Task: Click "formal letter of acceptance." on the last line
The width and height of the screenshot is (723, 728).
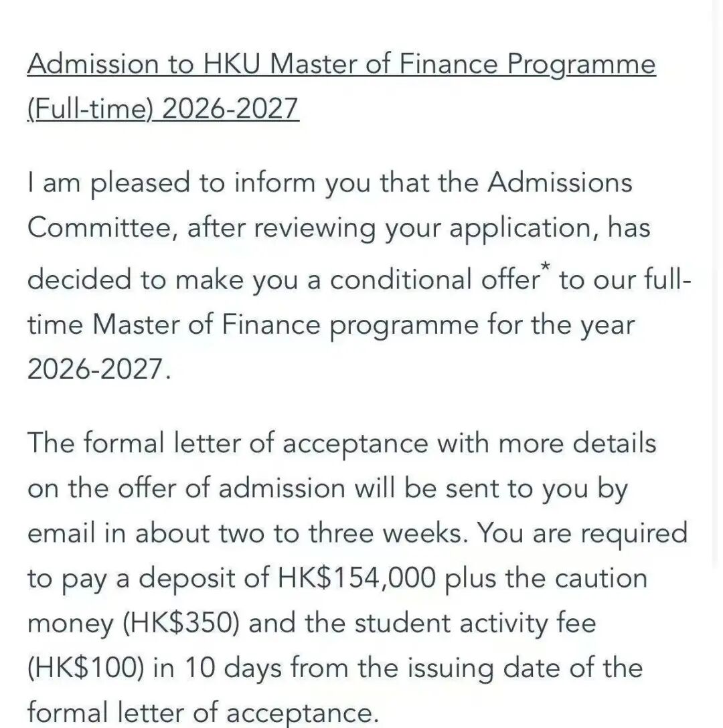Action: [x=203, y=713]
